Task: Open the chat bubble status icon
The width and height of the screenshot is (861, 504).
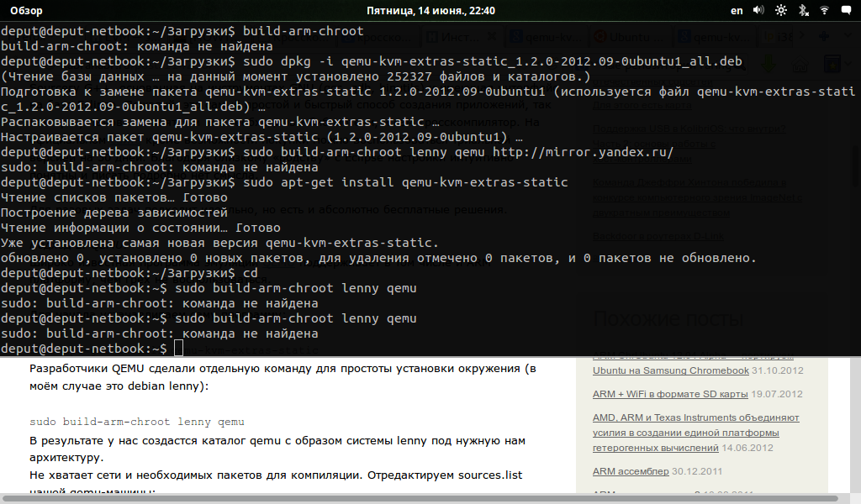Action: 846,10
